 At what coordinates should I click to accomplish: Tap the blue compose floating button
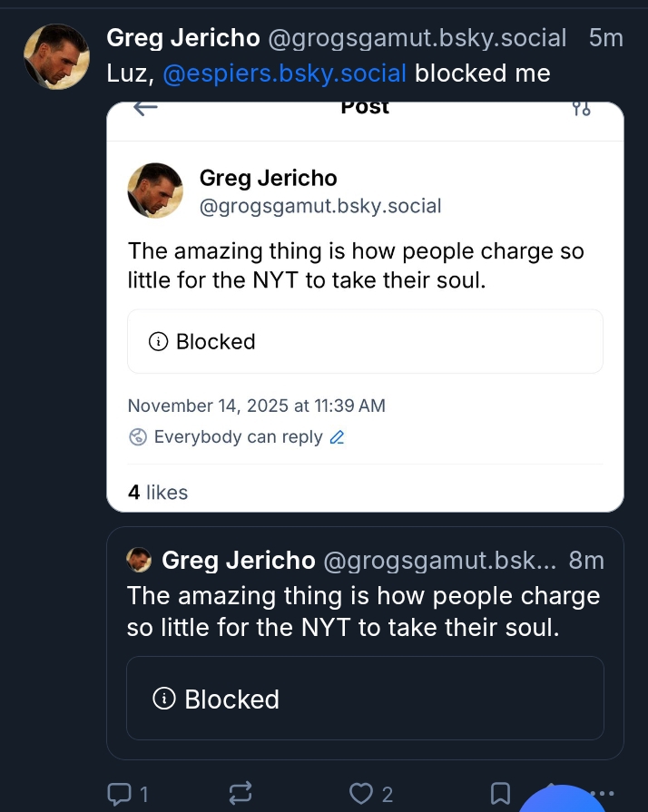pyautogui.click(x=563, y=803)
